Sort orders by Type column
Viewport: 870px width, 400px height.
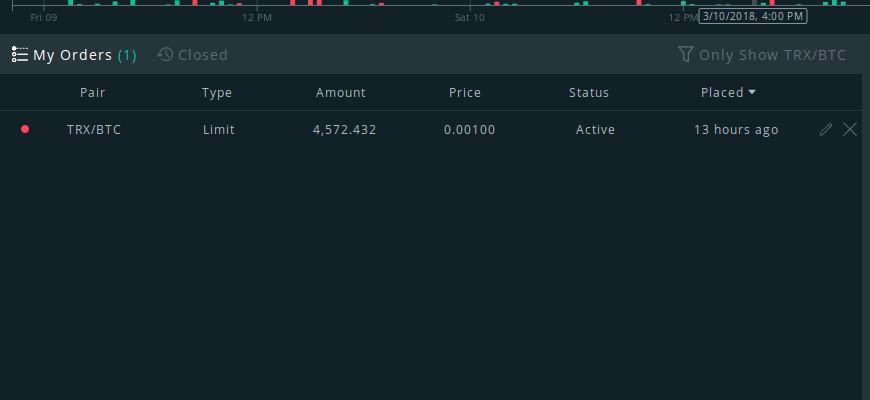point(217,93)
